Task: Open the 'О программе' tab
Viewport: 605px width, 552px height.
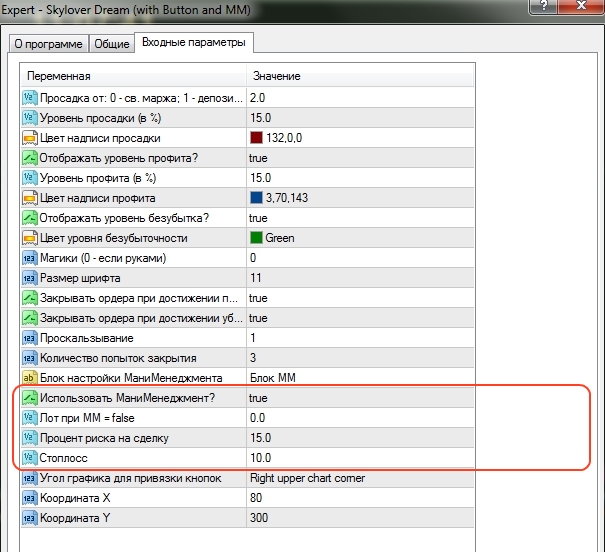Action: pyautogui.click(x=49, y=44)
